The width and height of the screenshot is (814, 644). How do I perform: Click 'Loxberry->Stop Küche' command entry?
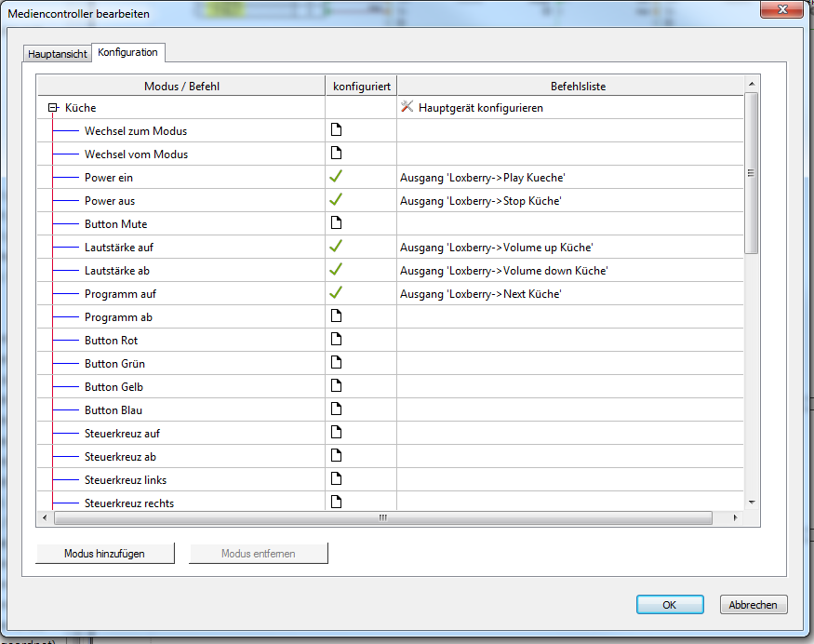tap(481, 201)
